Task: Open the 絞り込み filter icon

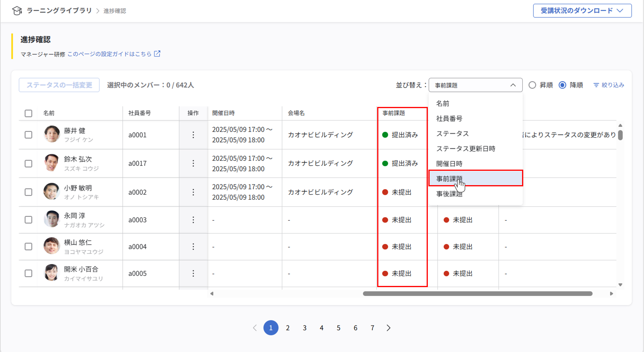Action: (596, 85)
